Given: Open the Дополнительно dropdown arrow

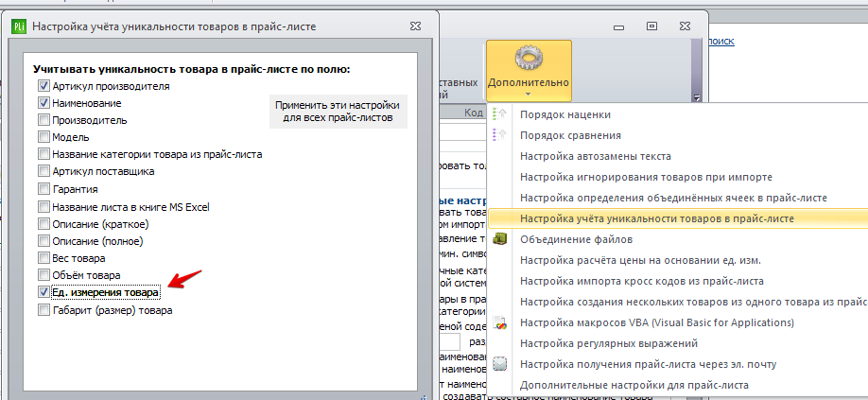Looking at the screenshot, I should tap(529, 95).
